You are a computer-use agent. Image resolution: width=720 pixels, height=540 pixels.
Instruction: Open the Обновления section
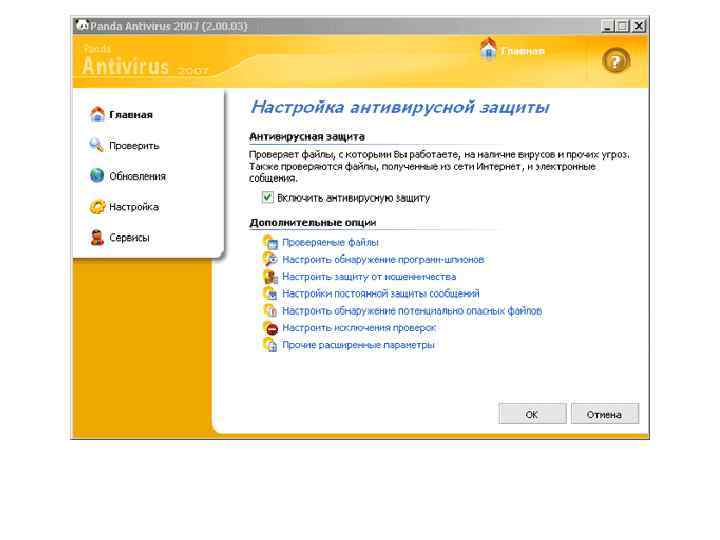137,176
